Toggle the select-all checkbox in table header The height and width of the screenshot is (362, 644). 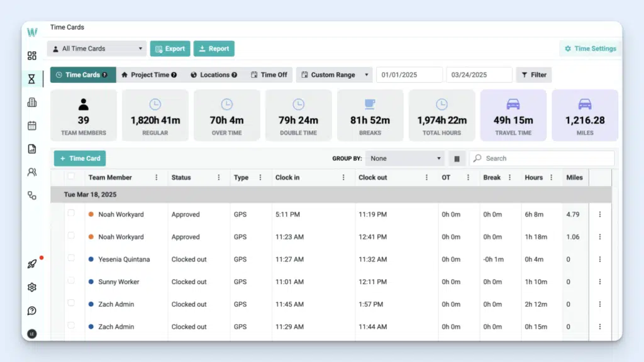click(x=72, y=177)
